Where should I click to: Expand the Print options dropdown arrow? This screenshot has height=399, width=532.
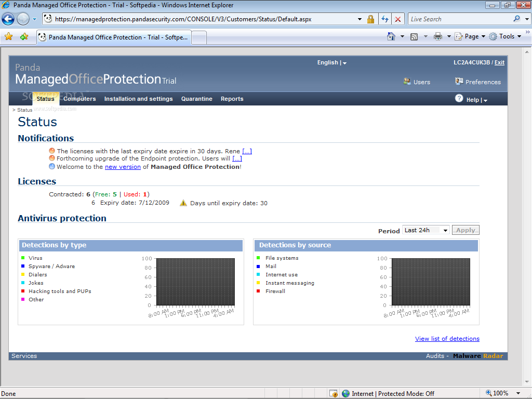pos(449,36)
